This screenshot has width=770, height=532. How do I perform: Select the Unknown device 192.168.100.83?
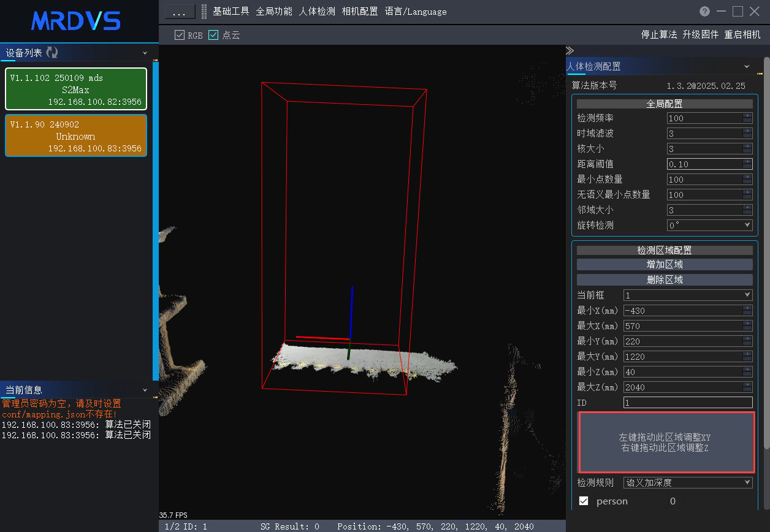click(x=76, y=135)
